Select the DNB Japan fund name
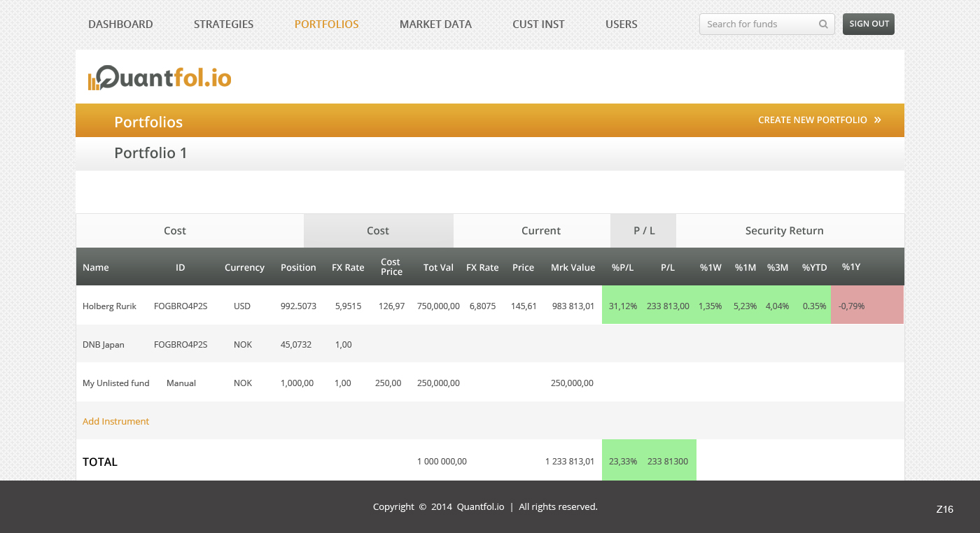Image resolution: width=980 pixels, height=533 pixels. click(x=104, y=345)
